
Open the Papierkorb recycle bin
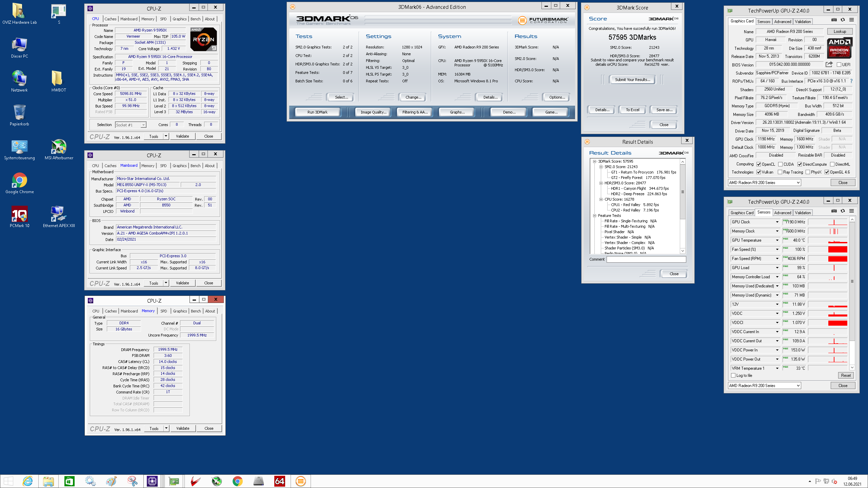click(19, 115)
